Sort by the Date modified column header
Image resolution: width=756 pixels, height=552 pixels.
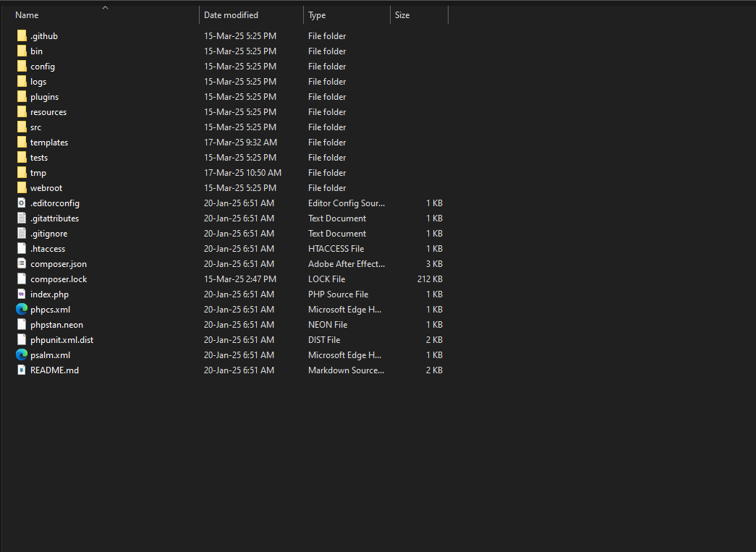click(x=231, y=15)
